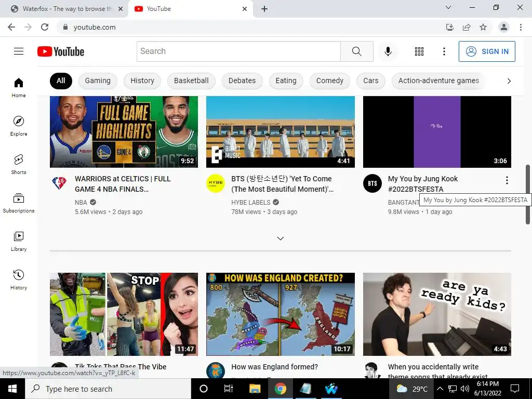Click the install app icon in address bar
Screen dimensions: 532x399
coord(450,27)
